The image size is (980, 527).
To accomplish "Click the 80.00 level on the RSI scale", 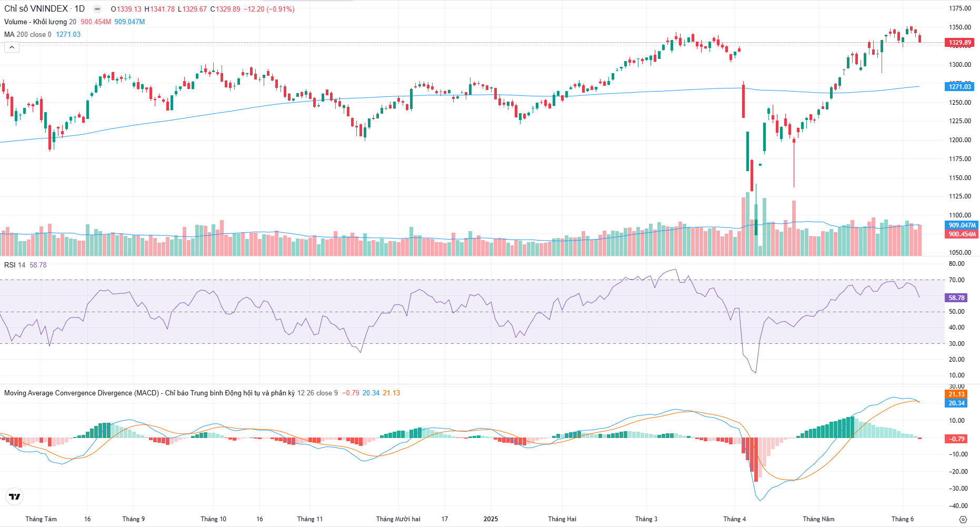I will click(x=957, y=264).
